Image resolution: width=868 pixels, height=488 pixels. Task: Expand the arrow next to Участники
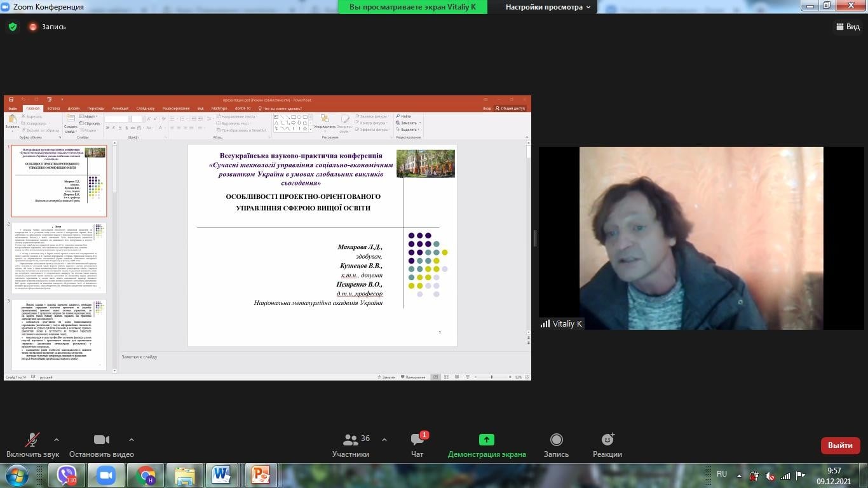384,440
